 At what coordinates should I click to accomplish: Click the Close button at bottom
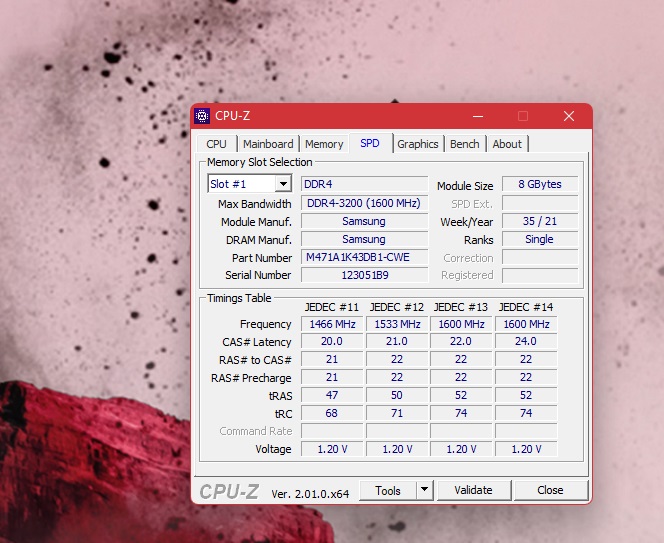pyautogui.click(x=551, y=490)
